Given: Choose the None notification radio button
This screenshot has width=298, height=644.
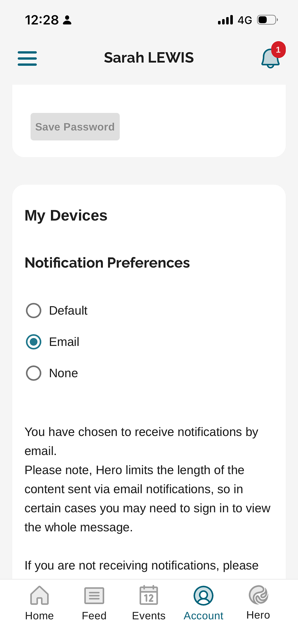Looking at the screenshot, I should click(x=34, y=373).
